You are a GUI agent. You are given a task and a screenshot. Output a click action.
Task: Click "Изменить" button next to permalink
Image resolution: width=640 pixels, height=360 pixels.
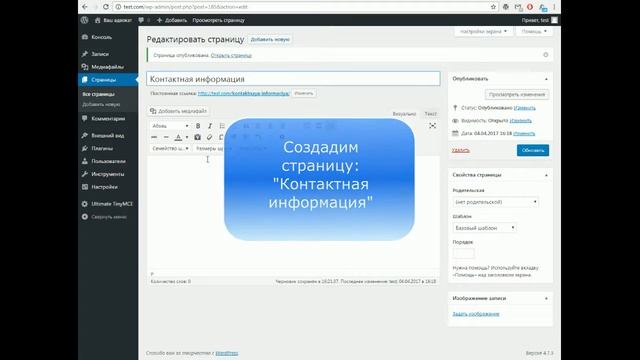point(304,93)
